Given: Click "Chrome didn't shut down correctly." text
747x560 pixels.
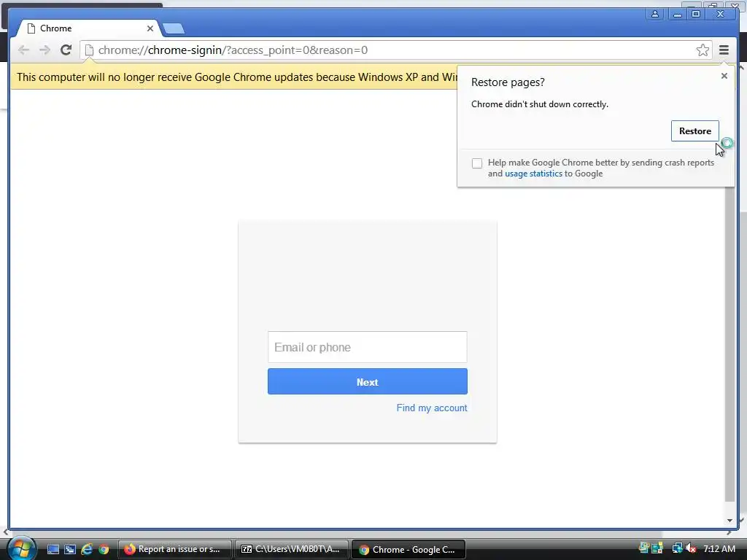Looking at the screenshot, I should click(x=540, y=104).
